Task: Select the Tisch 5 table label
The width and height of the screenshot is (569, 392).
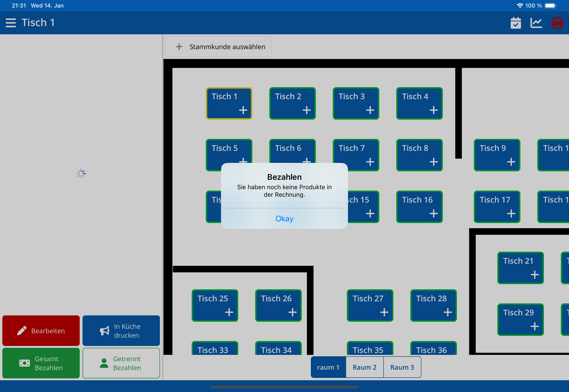Action: point(225,148)
